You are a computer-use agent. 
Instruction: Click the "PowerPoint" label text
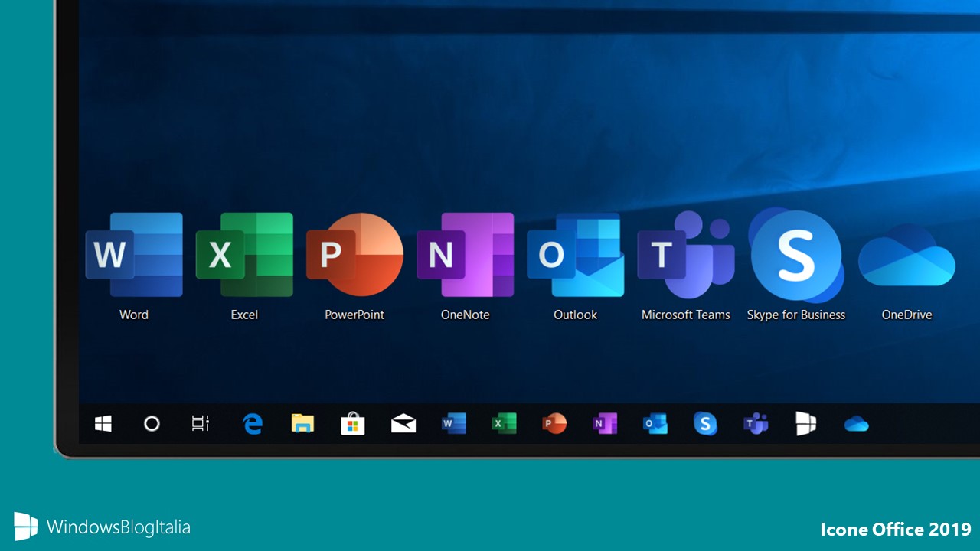354,315
